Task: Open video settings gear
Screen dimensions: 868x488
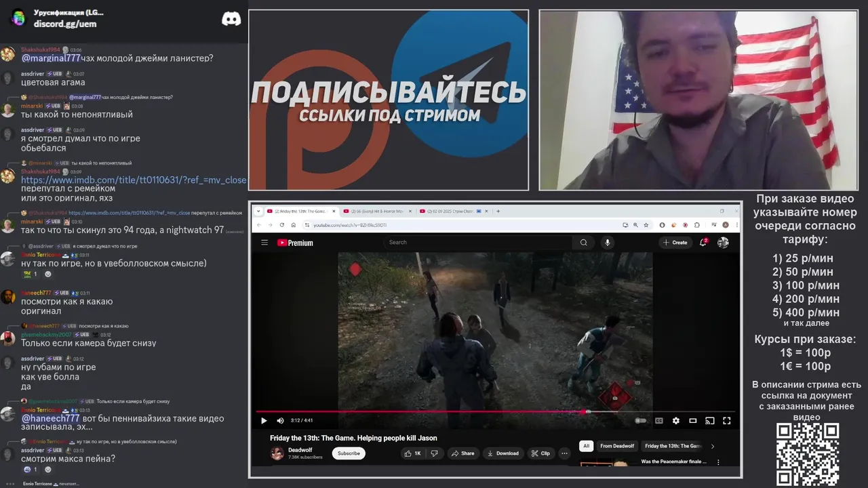Action: (x=675, y=421)
